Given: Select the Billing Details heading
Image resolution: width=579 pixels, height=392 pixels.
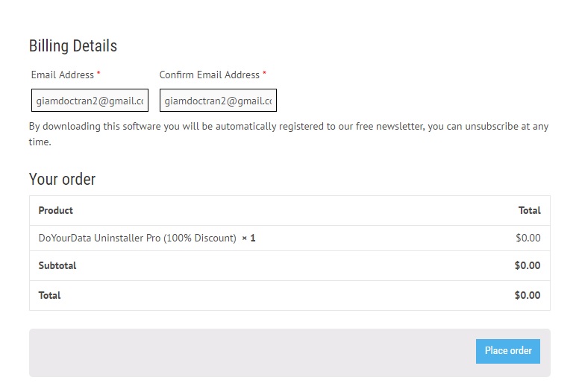Looking at the screenshot, I should (x=73, y=46).
